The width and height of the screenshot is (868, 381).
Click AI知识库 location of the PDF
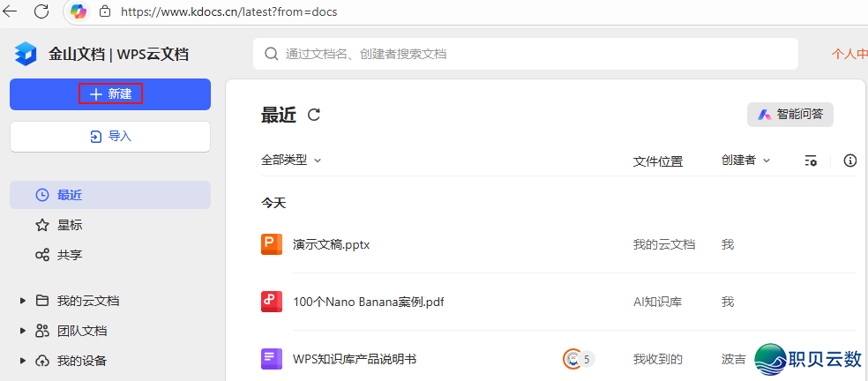(x=658, y=302)
